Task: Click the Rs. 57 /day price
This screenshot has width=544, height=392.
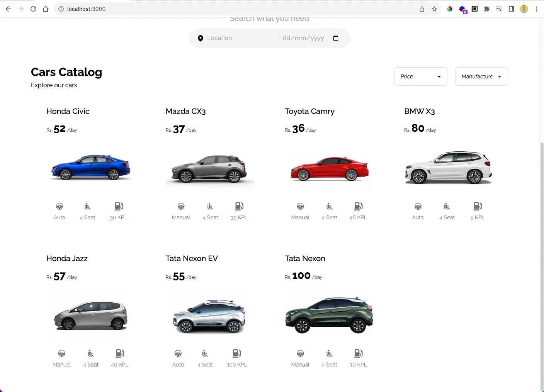Action: (x=62, y=276)
